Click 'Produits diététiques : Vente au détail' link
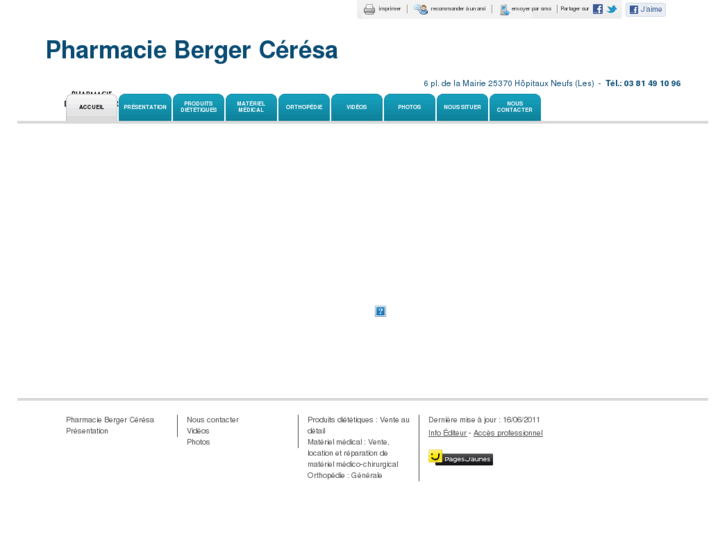Viewport: 727px width, 545px height. pyautogui.click(x=358, y=425)
